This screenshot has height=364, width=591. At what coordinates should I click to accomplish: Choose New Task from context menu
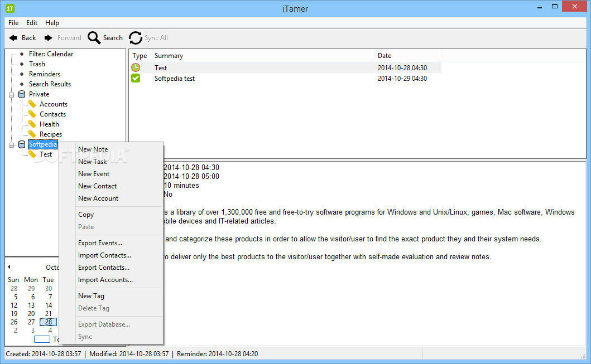[x=93, y=162]
